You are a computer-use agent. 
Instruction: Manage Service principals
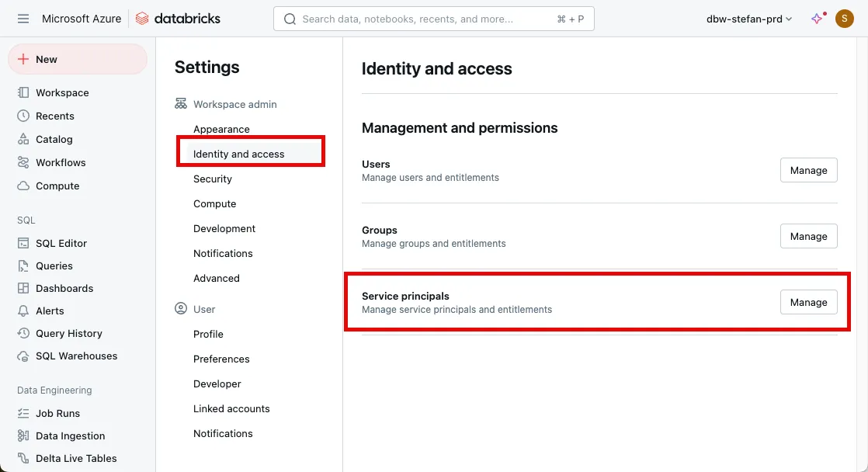coord(808,302)
